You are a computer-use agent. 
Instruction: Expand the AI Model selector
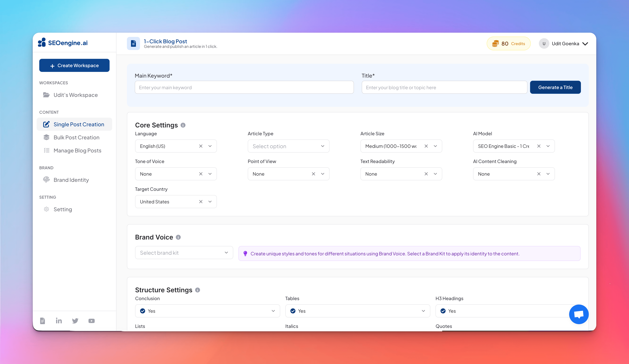coord(548,146)
